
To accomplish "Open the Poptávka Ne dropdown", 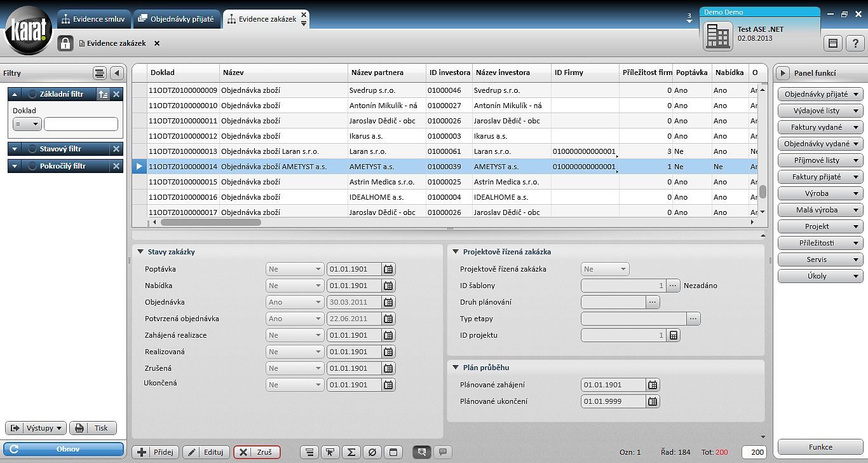I will tap(295, 269).
